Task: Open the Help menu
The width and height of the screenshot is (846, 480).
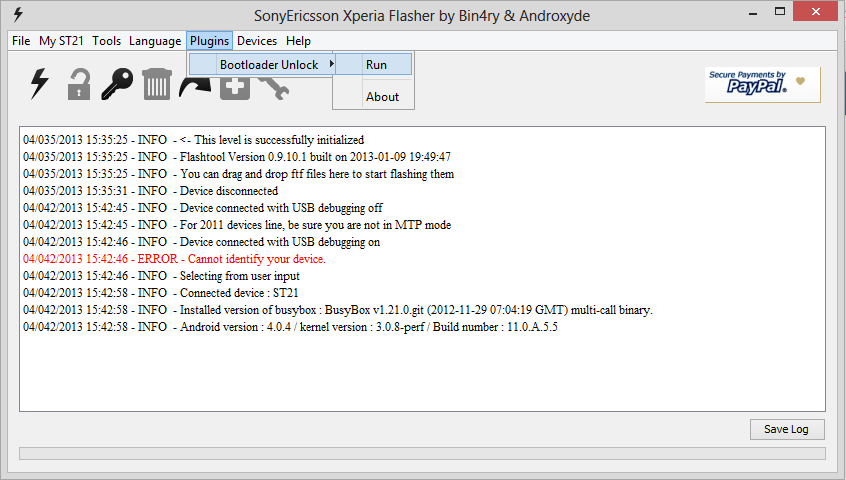Action: pyautogui.click(x=298, y=41)
